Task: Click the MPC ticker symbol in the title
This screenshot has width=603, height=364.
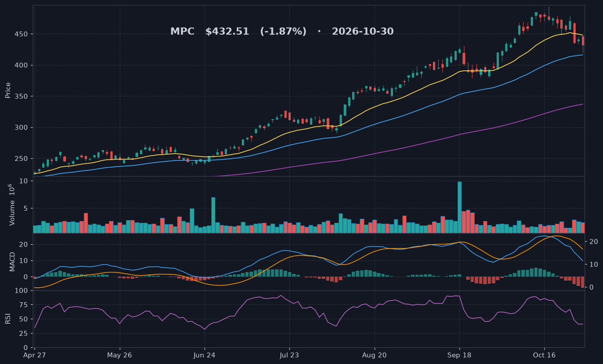Action: [182, 31]
